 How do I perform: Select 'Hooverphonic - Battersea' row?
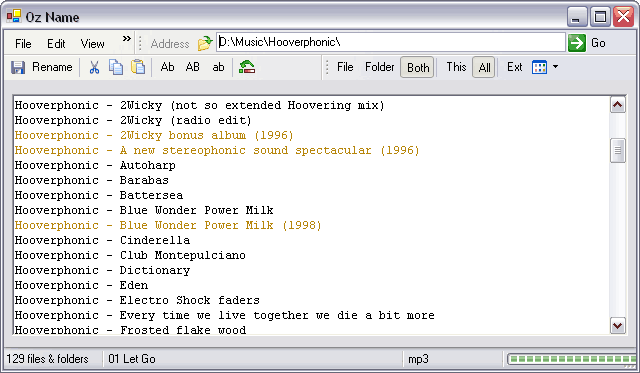click(x=99, y=195)
